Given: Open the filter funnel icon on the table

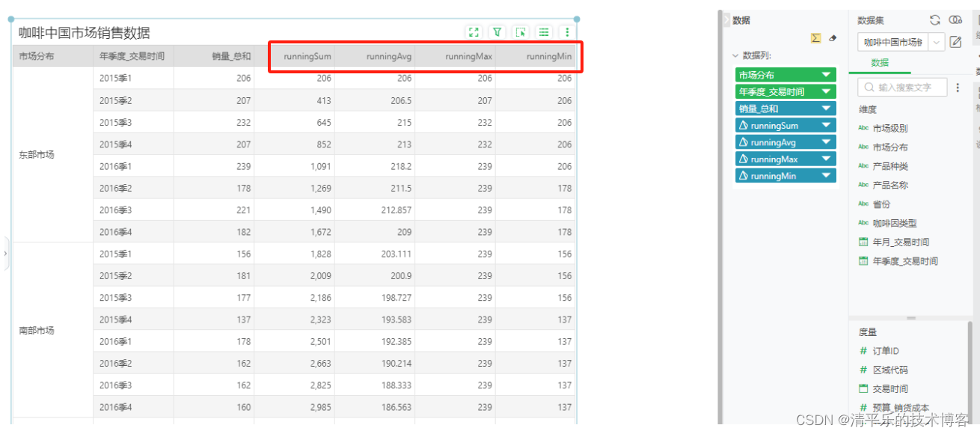Looking at the screenshot, I should [497, 32].
